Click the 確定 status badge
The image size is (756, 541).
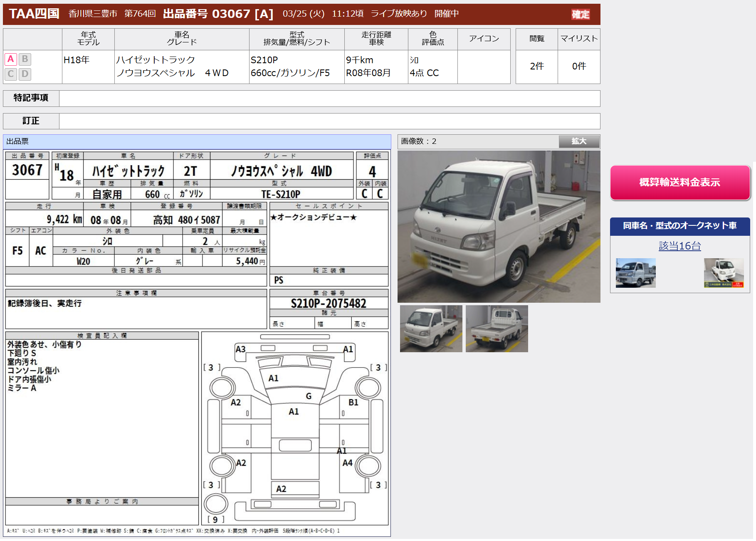tap(581, 15)
